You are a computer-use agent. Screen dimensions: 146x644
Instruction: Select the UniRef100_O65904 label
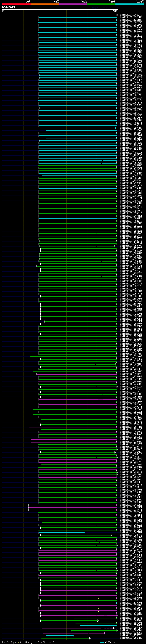click(x=131, y=65)
